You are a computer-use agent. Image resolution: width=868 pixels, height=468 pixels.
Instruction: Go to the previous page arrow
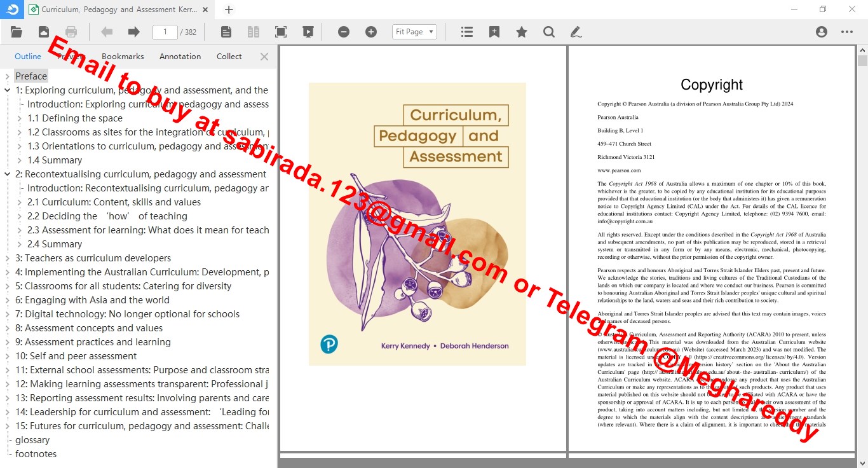coord(107,32)
